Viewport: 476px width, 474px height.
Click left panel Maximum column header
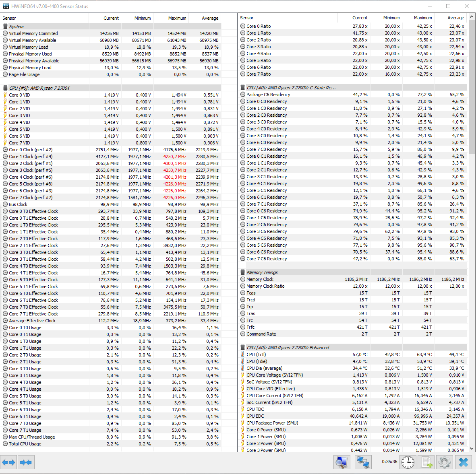tap(171, 18)
